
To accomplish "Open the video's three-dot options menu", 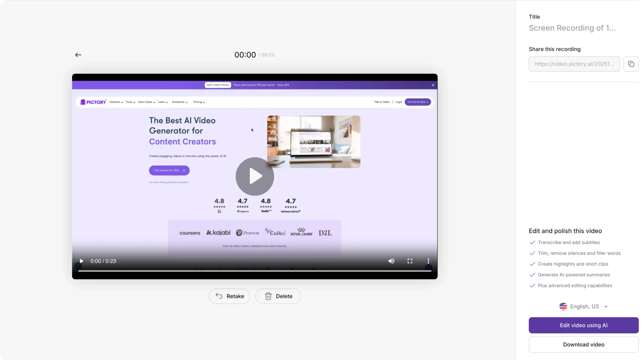I will coord(428,261).
